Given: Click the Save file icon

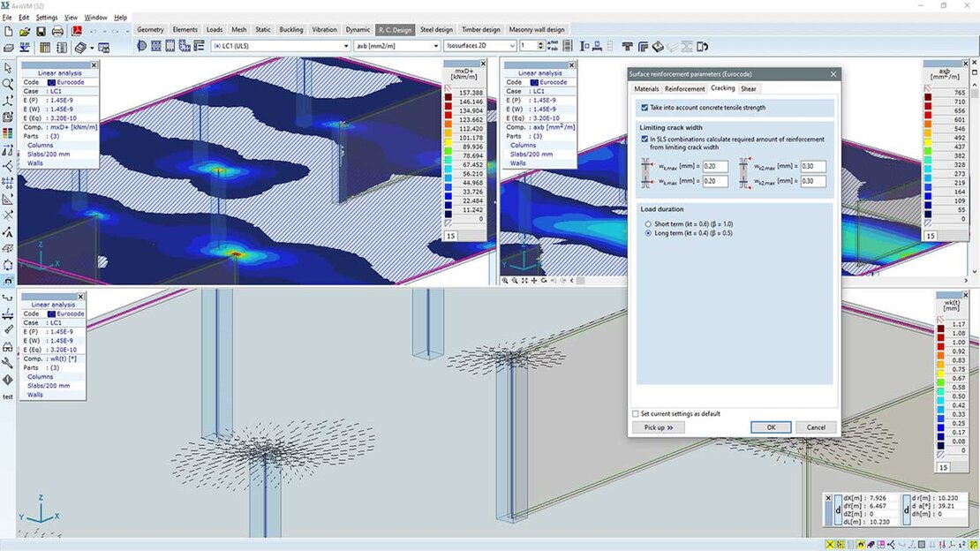Looking at the screenshot, I should click(x=41, y=32).
